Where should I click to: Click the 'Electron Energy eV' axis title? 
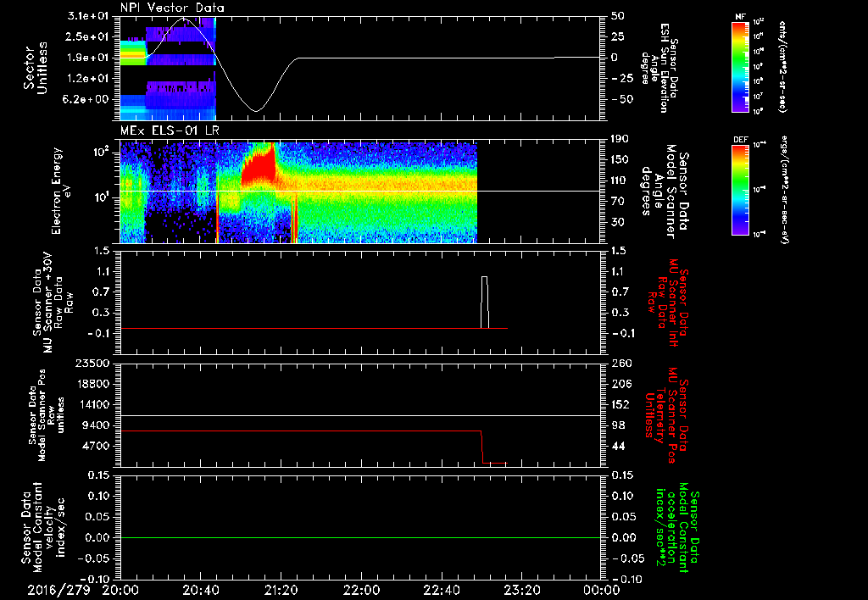tap(63, 191)
